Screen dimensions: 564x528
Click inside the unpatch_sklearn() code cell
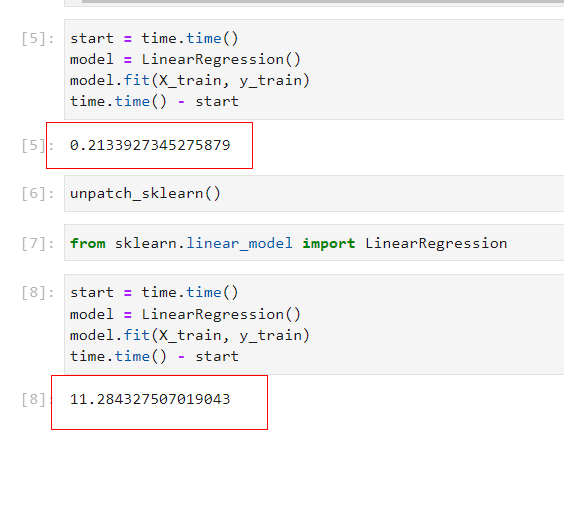click(314, 194)
